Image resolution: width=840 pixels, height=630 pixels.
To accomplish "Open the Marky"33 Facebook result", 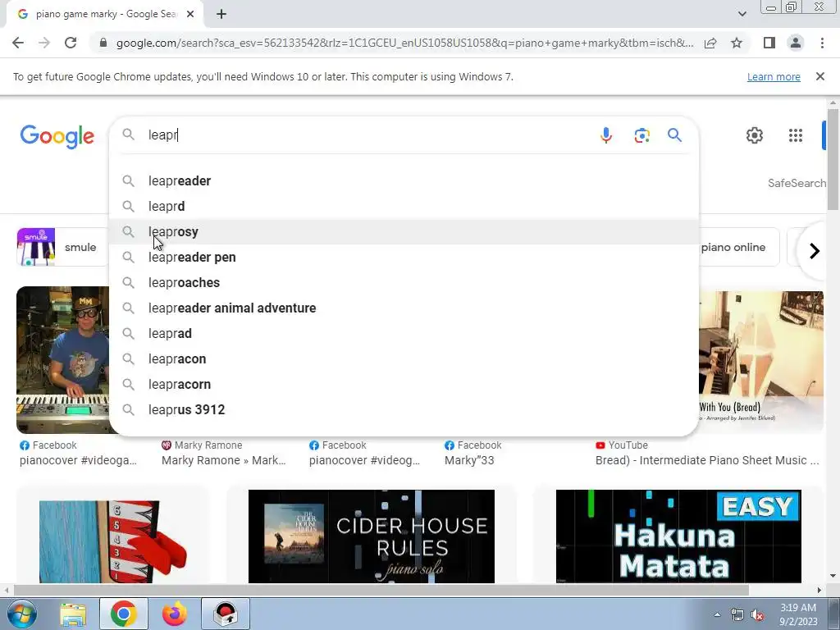I will point(469,460).
